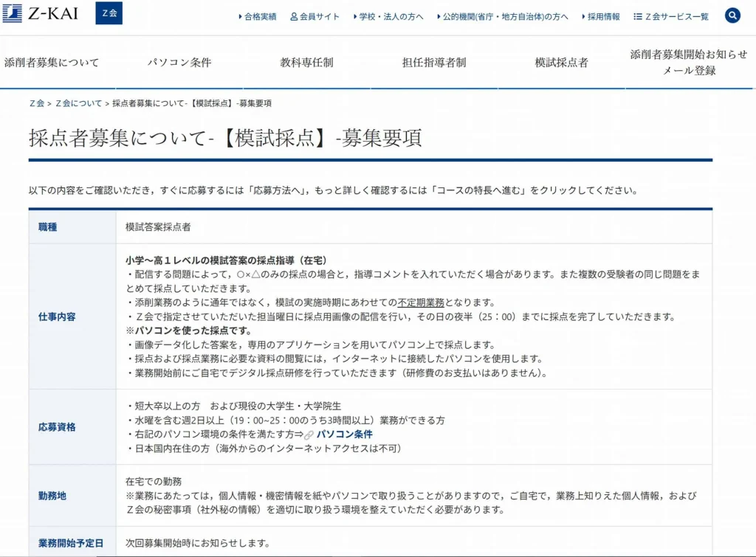Select 添削者募集開始お知らせメール登録 tab
The width and height of the screenshot is (756, 557).
pos(689,62)
